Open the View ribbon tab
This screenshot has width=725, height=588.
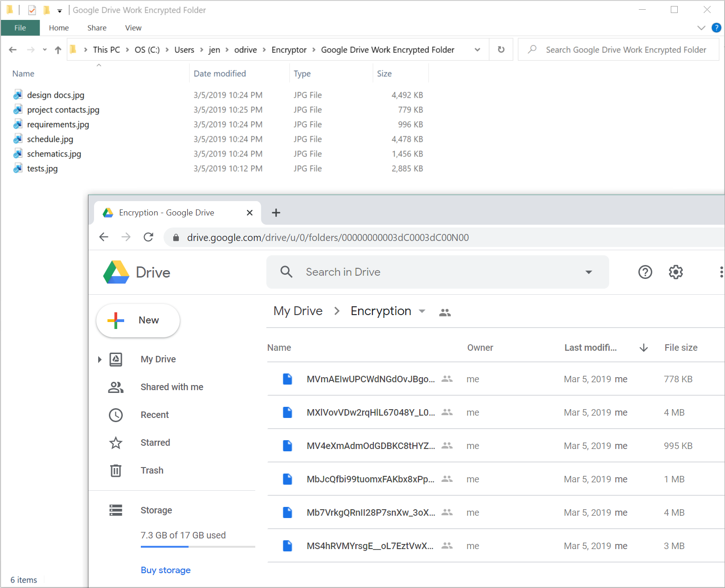coord(133,28)
